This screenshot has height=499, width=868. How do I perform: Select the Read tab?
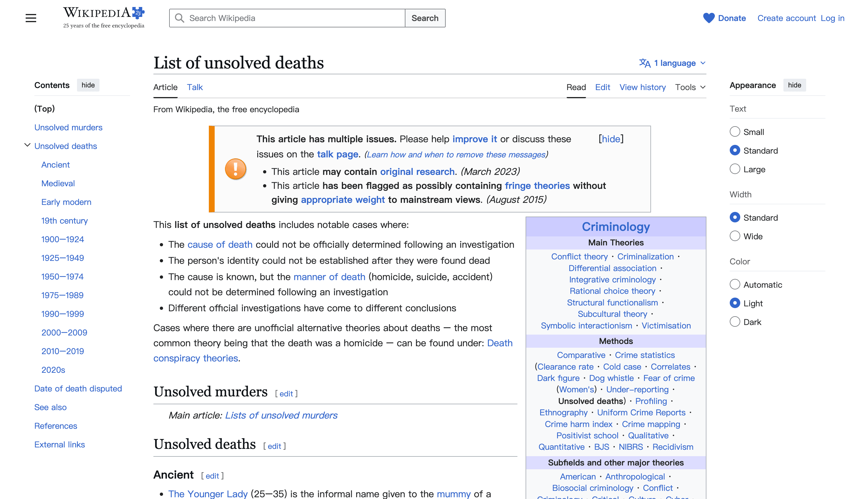(576, 87)
